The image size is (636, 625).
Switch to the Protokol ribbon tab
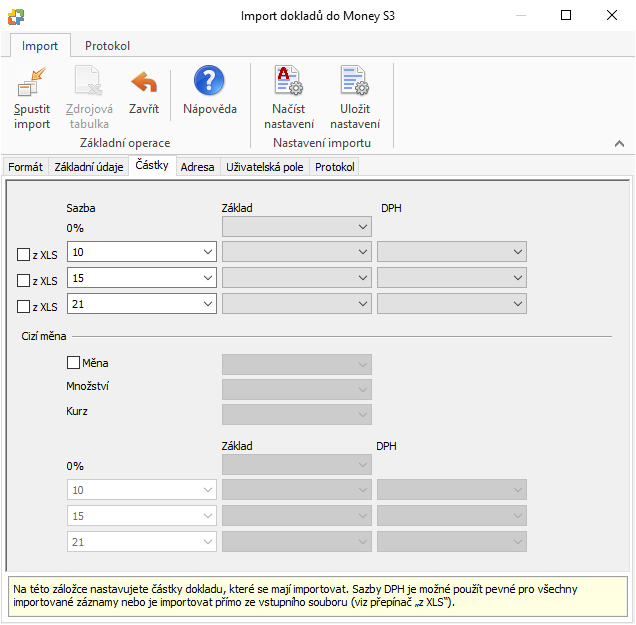pyautogui.click(x=107, y=45)
